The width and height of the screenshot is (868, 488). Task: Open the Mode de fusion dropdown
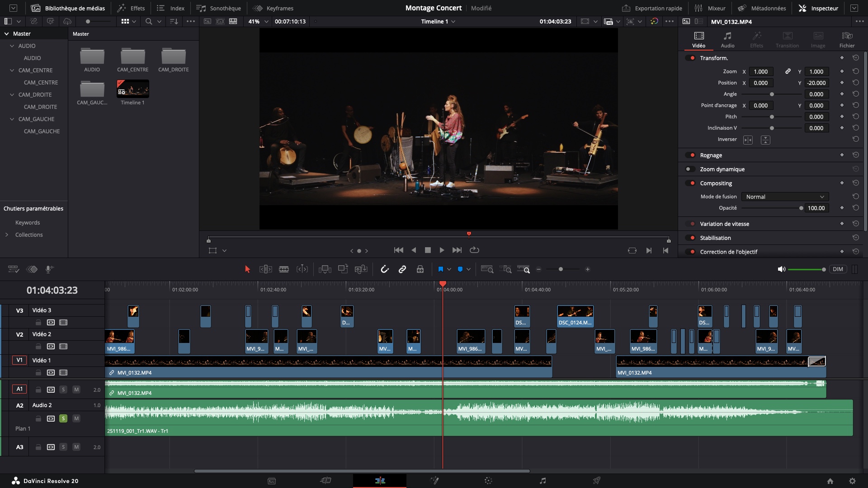click(x=785, y=197)
